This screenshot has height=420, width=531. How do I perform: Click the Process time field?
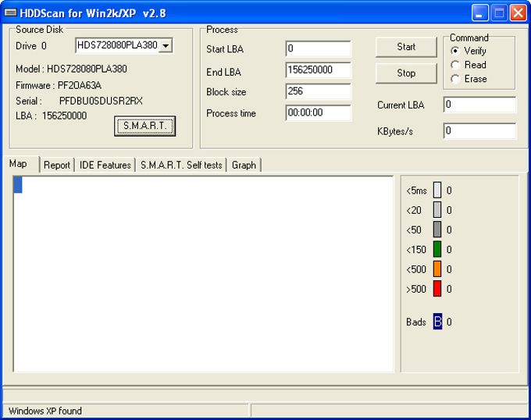pyautogui.click(x=318, y=112)
